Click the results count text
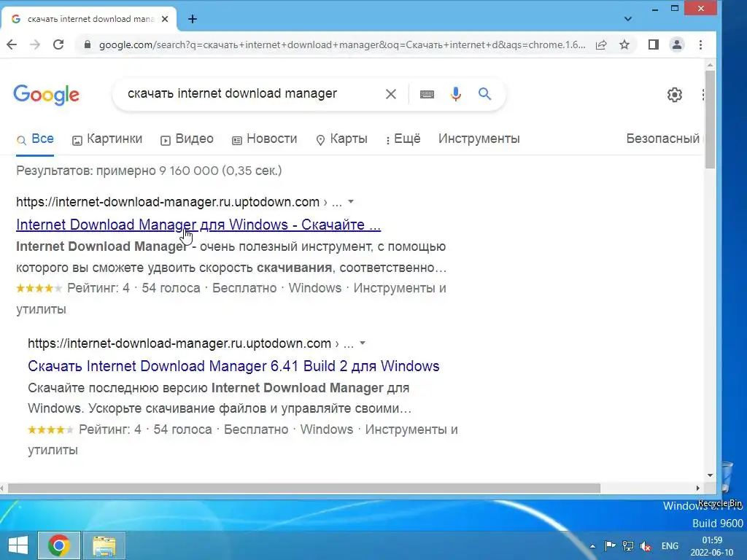Viewport: 747px width, 560px height. tap(149, 171)
